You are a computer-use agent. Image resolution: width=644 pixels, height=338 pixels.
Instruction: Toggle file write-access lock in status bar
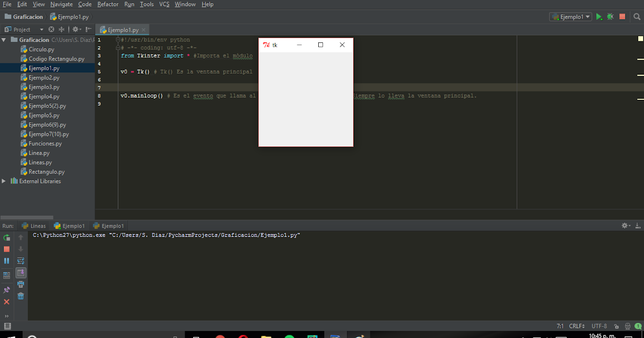click(x=617, y=326)
